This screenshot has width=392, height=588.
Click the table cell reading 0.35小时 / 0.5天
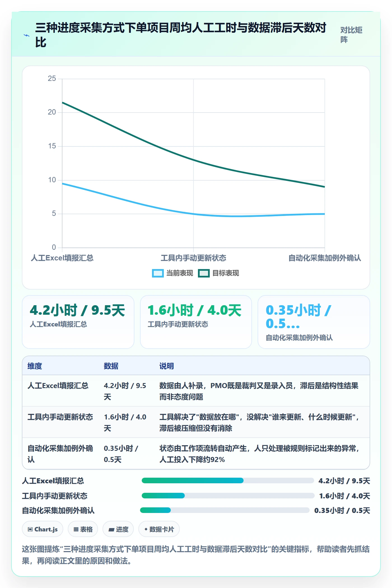121,454
